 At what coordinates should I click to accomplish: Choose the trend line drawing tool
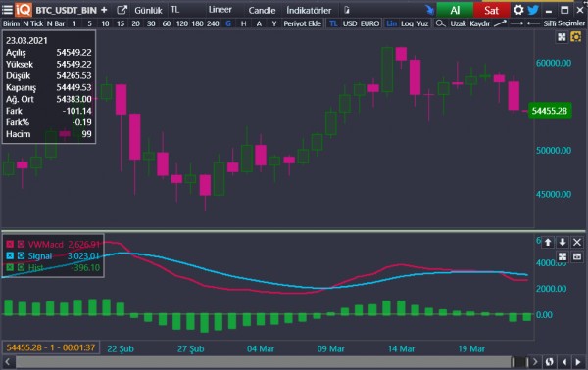tap(500, 23)
